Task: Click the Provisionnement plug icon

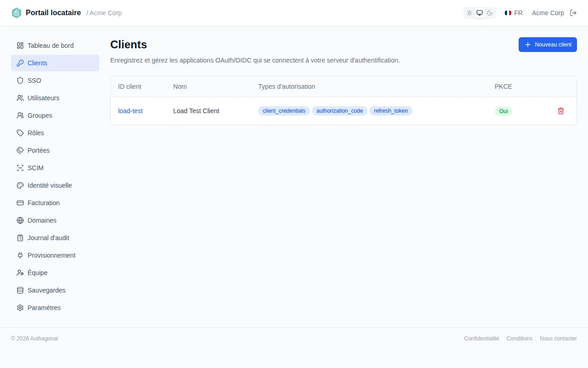Action: pos(20,255)
